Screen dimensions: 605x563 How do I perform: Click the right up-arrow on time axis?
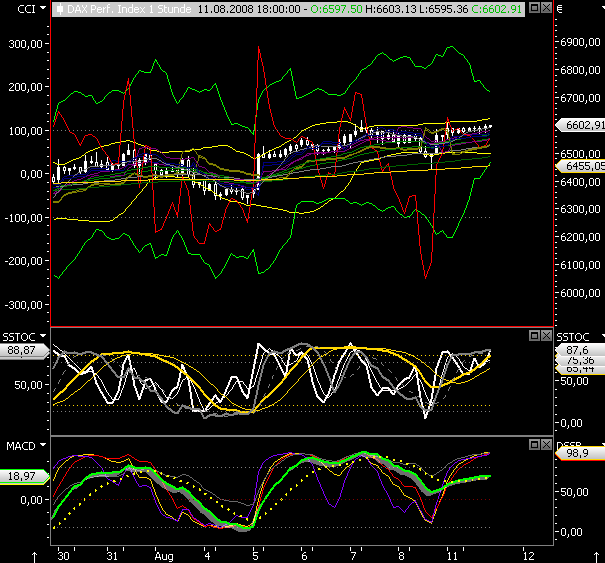(x=596, y=557)
